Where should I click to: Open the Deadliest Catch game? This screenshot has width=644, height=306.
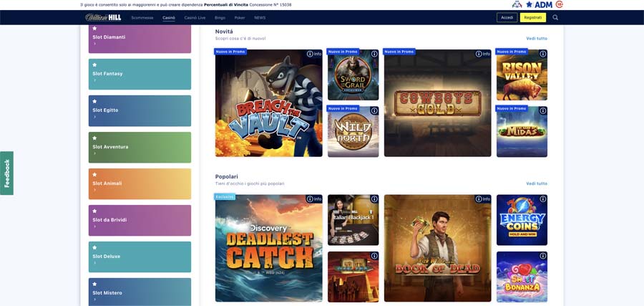[268, 249]
